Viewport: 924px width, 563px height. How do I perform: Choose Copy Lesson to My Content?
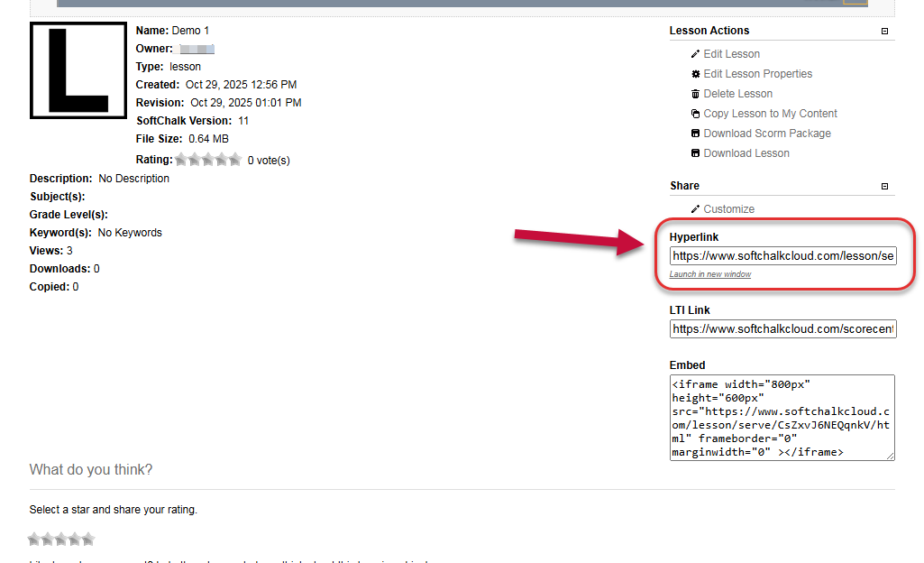771,113
